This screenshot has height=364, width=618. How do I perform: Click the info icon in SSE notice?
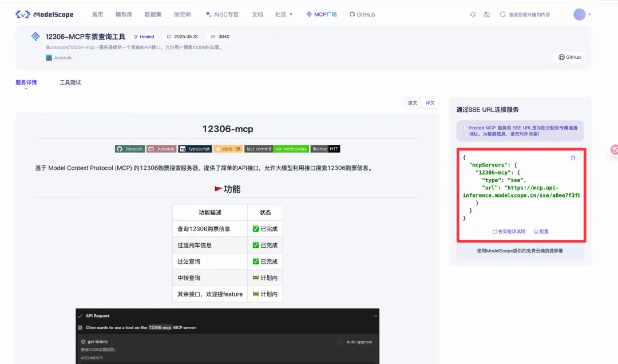point(463,128)
